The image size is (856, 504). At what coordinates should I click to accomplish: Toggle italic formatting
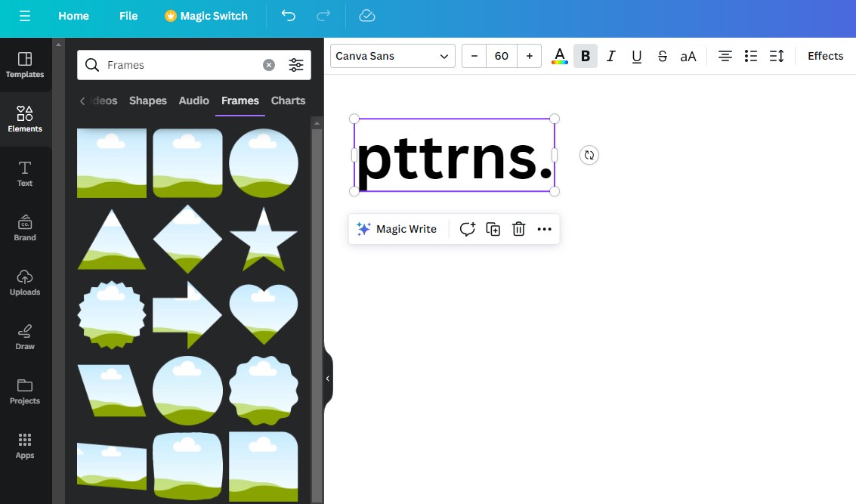(611, 56)
